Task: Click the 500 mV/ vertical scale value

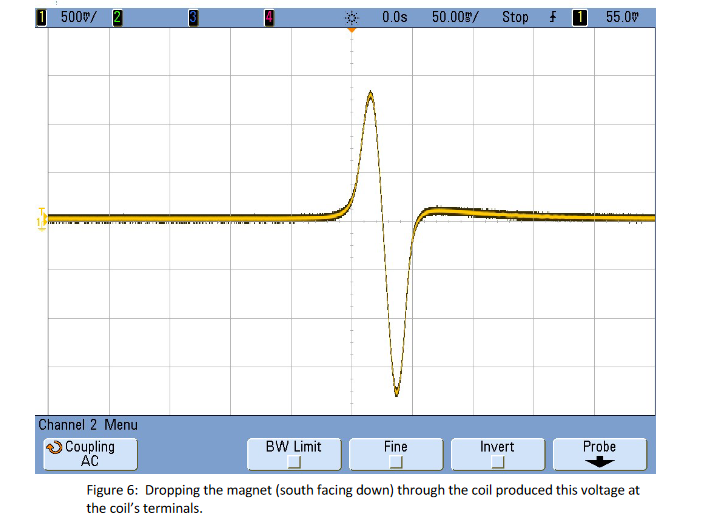Action: 78,17
